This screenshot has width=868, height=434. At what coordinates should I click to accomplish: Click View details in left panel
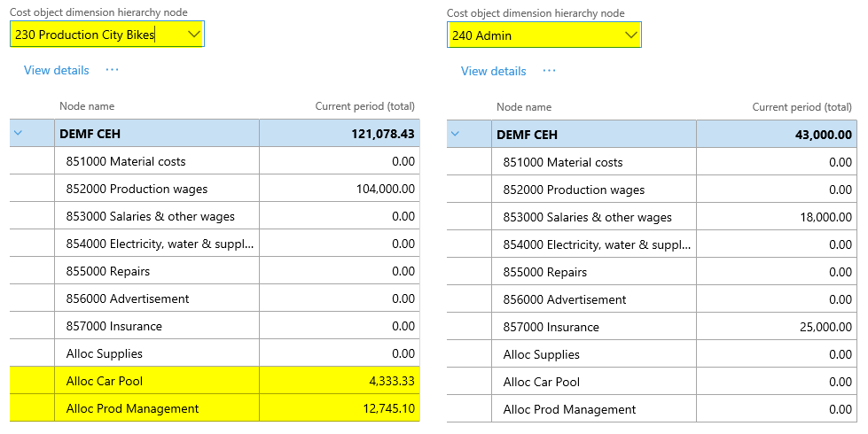[x=56, y=70]
